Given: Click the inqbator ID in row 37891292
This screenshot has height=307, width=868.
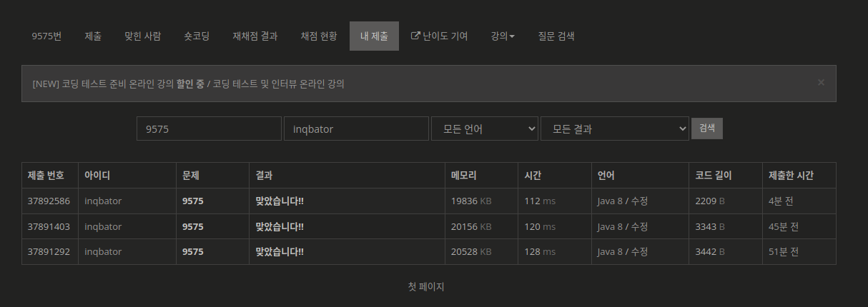Looking at the screenshot, I should (103, 252).
